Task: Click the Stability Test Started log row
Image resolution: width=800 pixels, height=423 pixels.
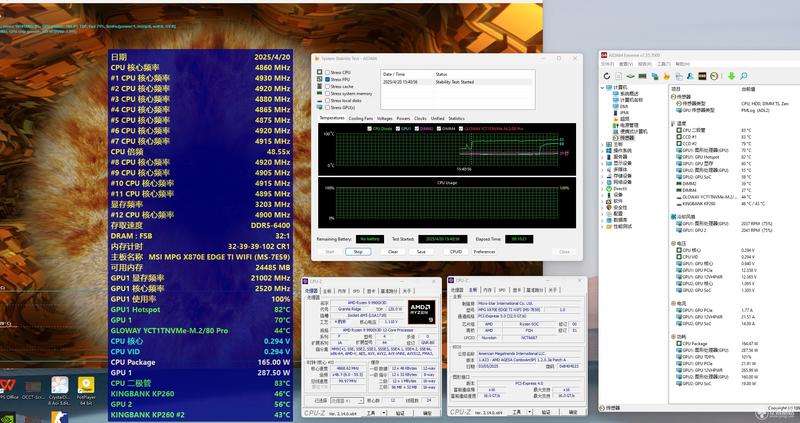Action: click(457, 82)
